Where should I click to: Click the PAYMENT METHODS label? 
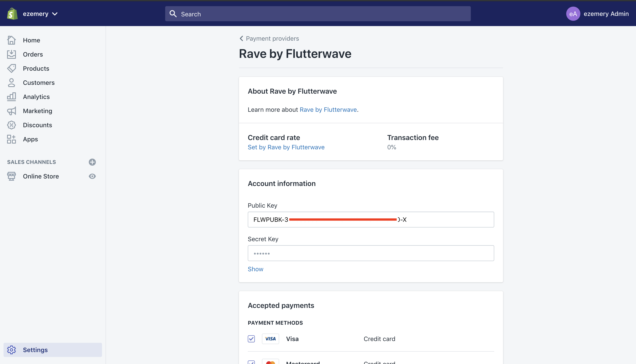275,323
